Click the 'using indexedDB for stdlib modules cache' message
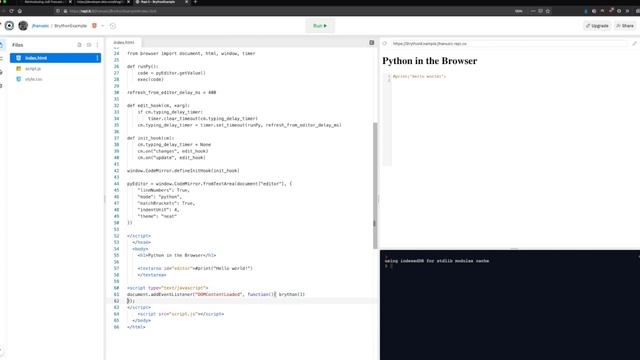Viewport: 640px width, 360px height. point(437,261)
